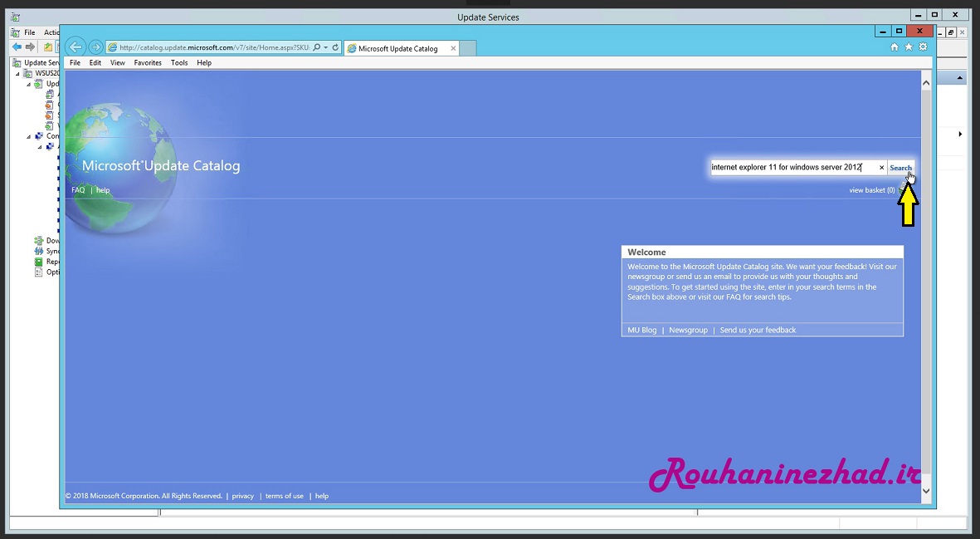Open the Internet Explorer Tools menu
This screenshot has height=539, width=980.
179,62
